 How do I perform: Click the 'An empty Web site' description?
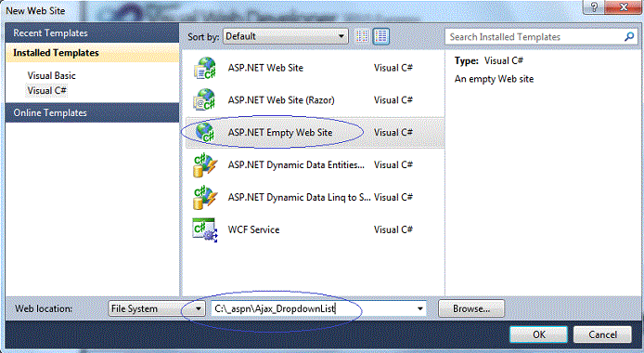pos(494,79)
